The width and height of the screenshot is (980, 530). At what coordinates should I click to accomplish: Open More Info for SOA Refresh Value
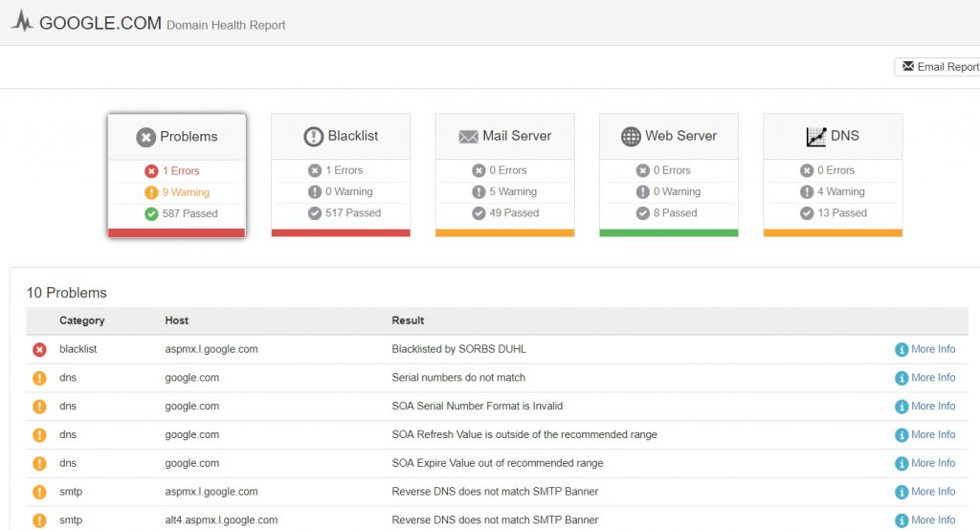click(x=925, y=434)
